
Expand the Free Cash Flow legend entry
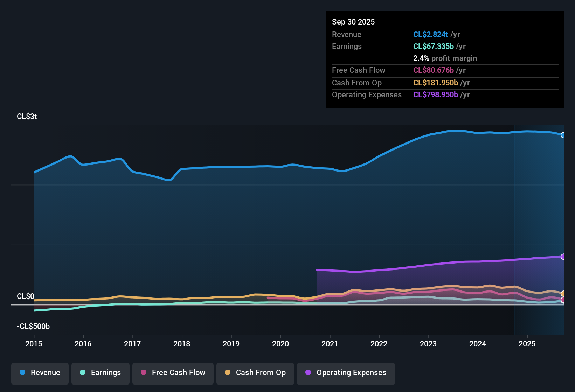point(173,373)
